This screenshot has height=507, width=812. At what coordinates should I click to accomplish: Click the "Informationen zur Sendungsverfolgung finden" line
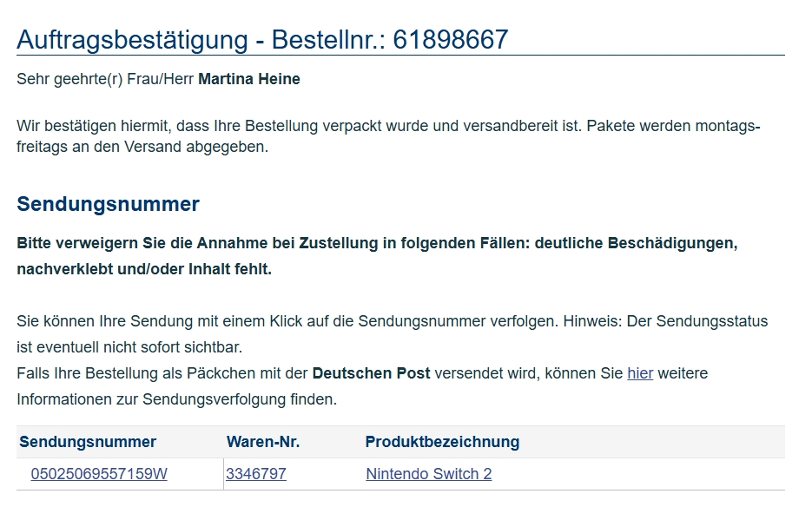coord(176,400)
